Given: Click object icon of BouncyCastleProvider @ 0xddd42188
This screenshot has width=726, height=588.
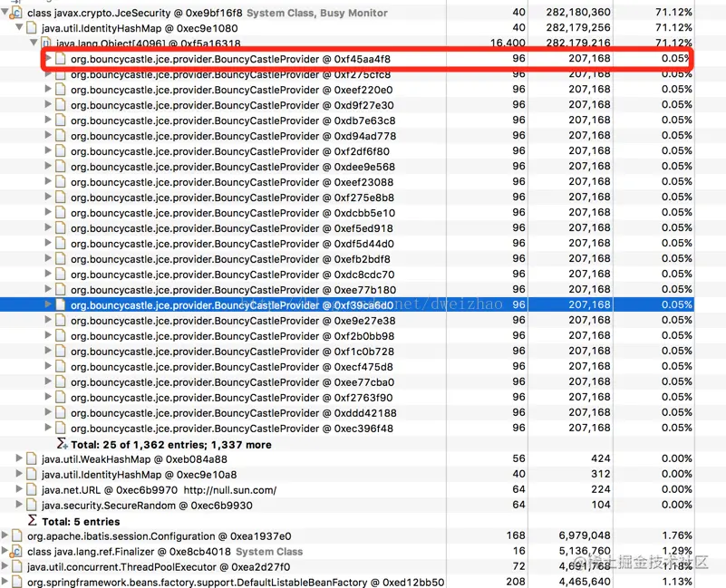Looking at the screenshot, I should pyautogui.click(x=60, y=412).
